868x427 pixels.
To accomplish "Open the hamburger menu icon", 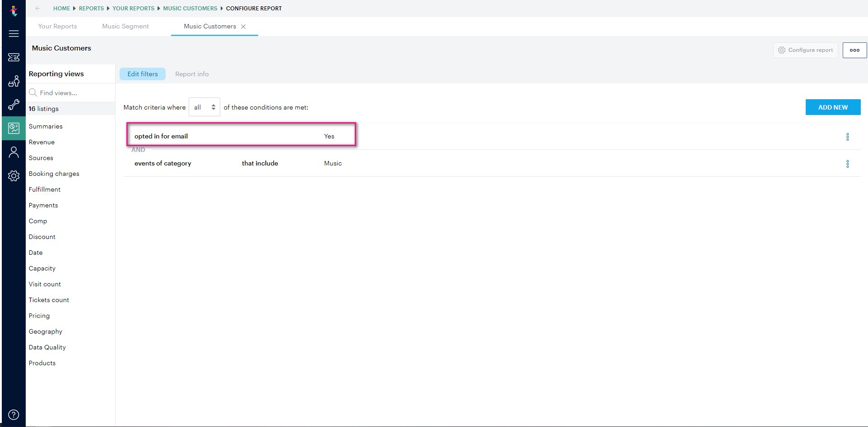I will click(x=14, y=33).
